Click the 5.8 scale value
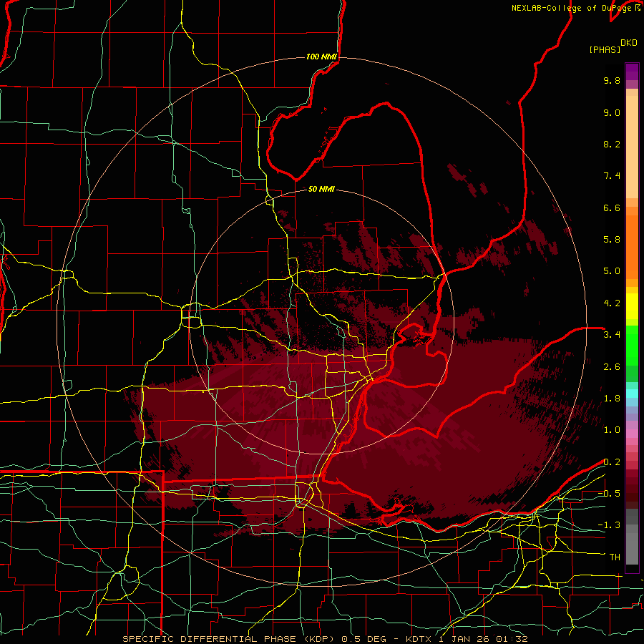This screenshot has width=644, height=644. pyautogui.click(x=612, y=240)
